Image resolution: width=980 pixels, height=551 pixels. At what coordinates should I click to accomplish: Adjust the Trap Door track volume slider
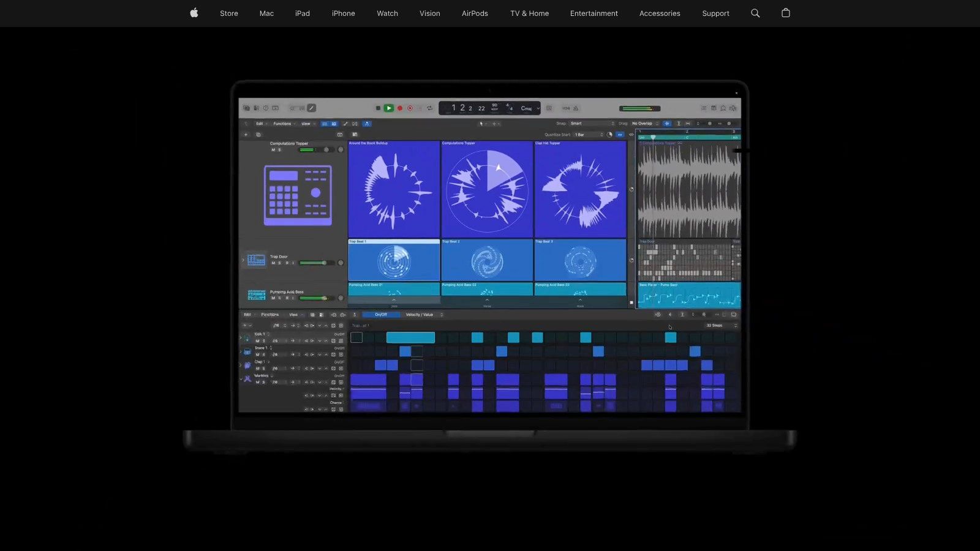(x=314, y=262)
